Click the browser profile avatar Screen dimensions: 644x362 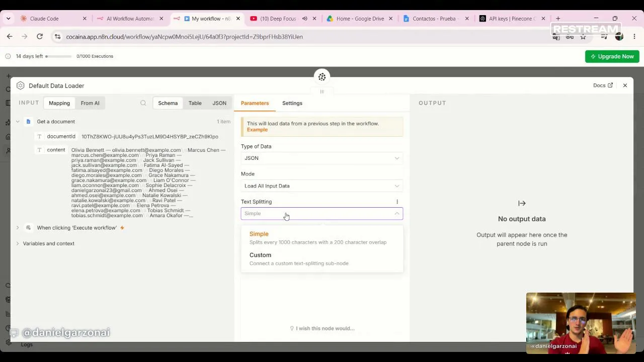click(x=619, y=37)
